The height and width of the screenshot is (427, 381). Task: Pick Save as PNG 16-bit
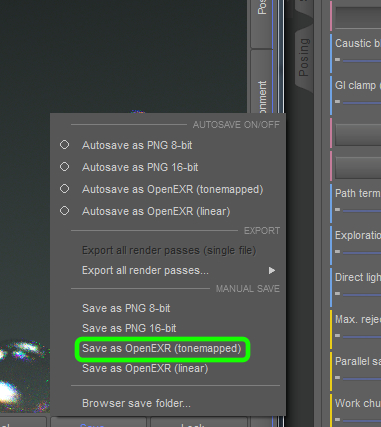129,328
